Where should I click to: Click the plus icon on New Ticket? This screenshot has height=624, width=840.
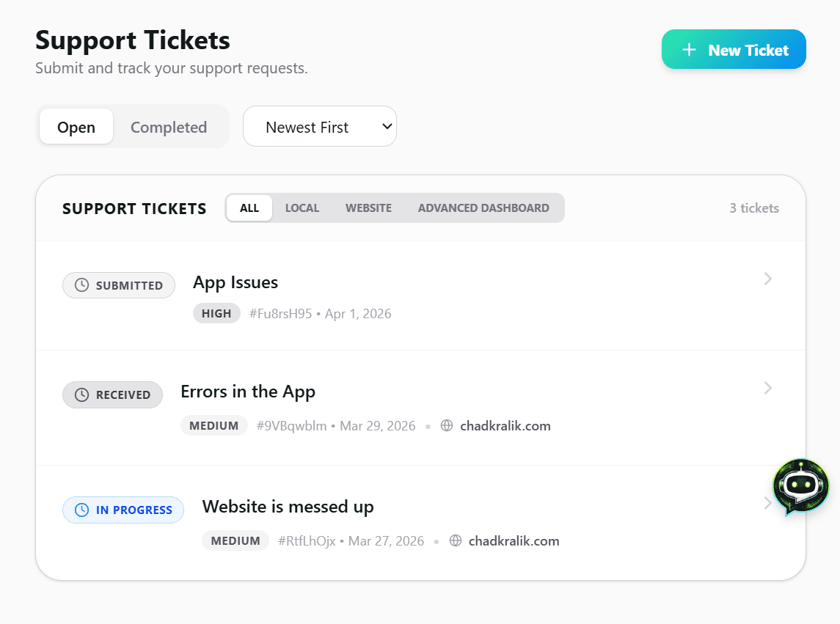688,50
